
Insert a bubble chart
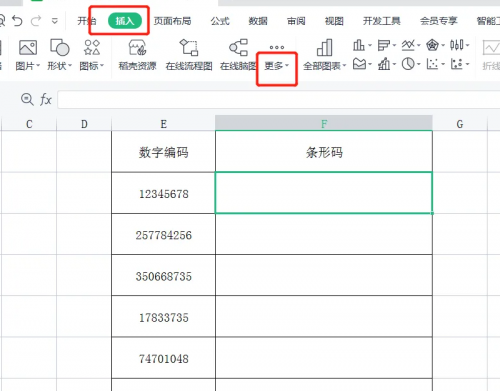tap(457, 64)
